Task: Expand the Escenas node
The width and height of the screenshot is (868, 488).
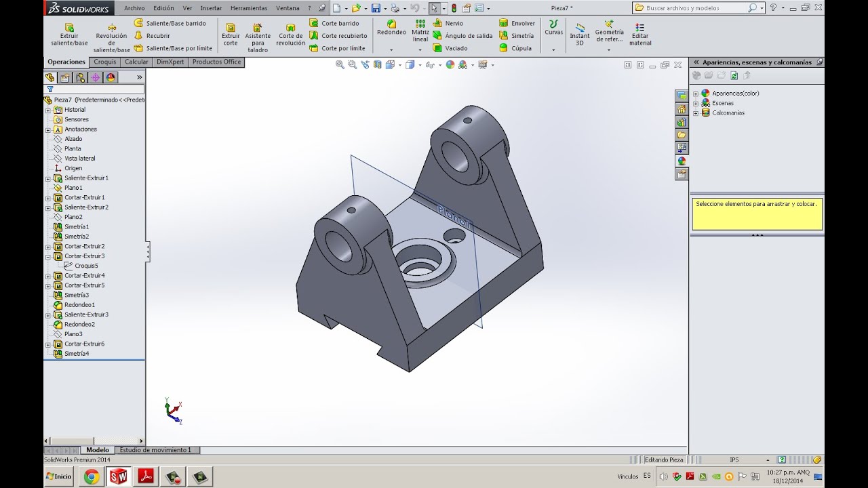Action: (696, 103)
